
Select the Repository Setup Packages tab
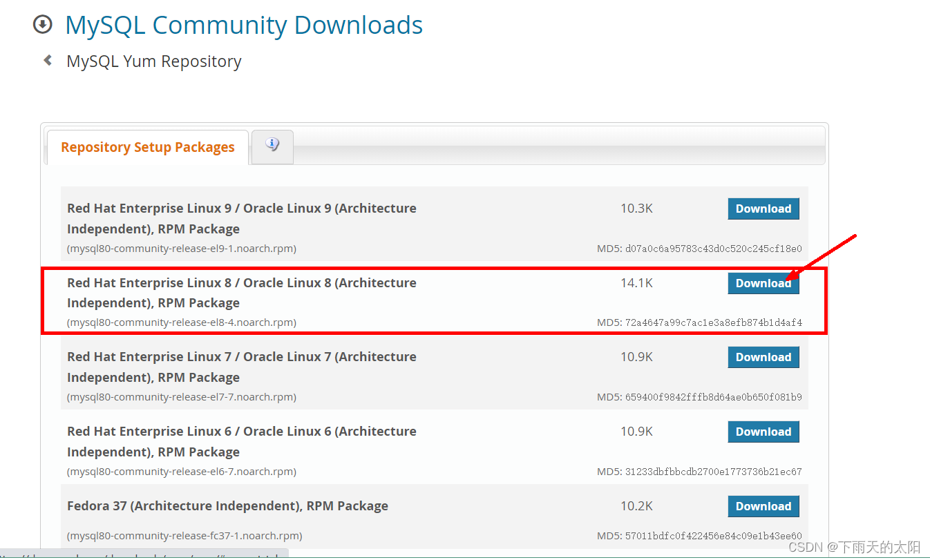click(x=148, y=147)
